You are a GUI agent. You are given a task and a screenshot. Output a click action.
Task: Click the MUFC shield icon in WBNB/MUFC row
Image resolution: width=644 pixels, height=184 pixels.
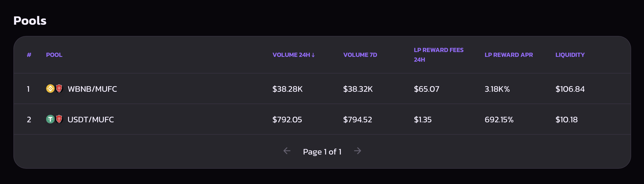point(59,89)
